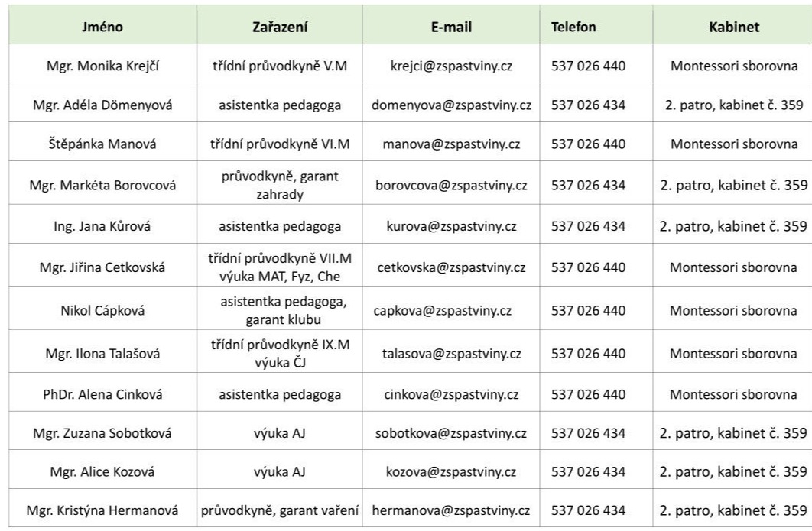Click the kozova@zspastviny.cz address

451,471
